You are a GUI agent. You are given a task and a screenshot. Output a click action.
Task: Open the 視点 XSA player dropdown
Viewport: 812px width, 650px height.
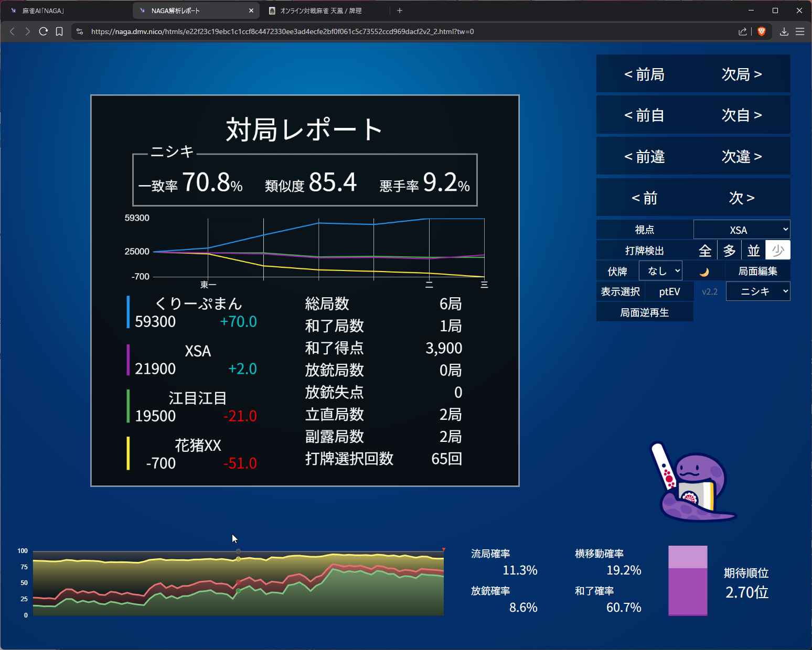point(741,230)
